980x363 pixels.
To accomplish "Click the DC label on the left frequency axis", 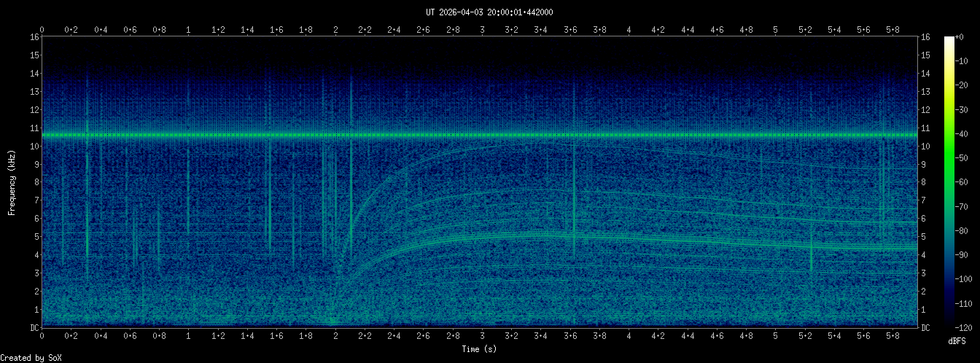I will tap(34, 328).
